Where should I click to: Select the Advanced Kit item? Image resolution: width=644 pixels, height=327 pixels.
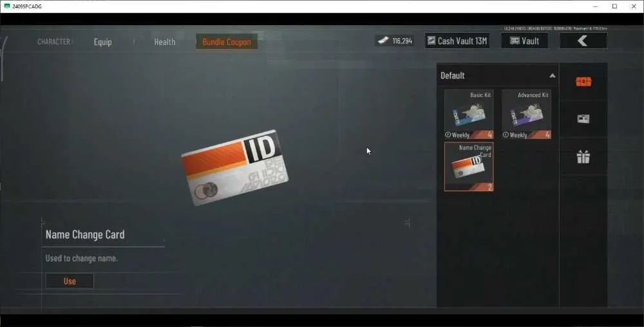(x=527, y=114)
